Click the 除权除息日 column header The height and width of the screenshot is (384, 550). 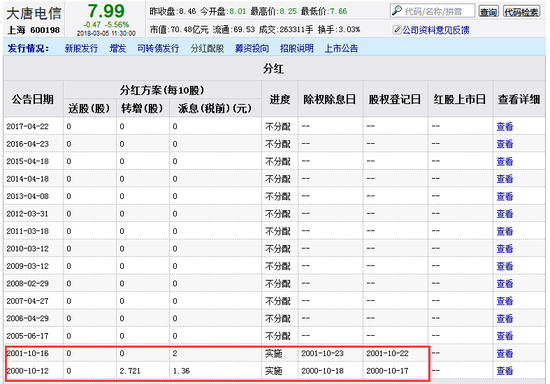pyautogui.click(x=330, y=99)
